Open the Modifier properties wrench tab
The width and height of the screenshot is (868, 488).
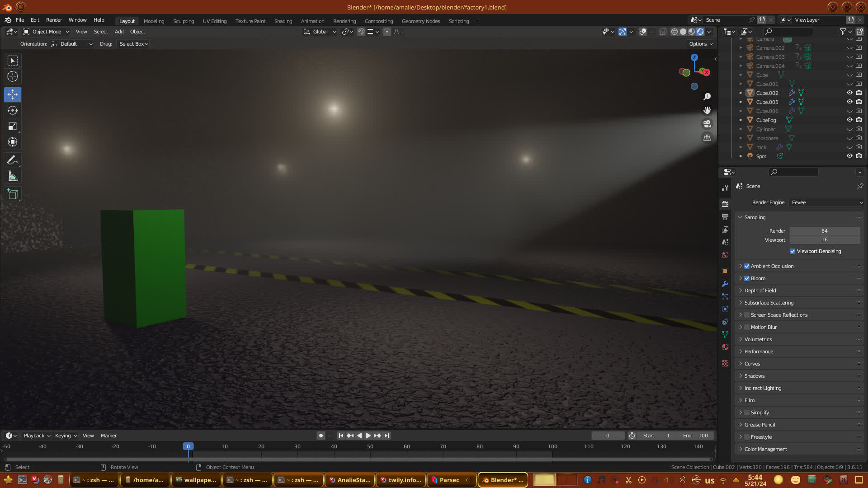pos(725,284)
